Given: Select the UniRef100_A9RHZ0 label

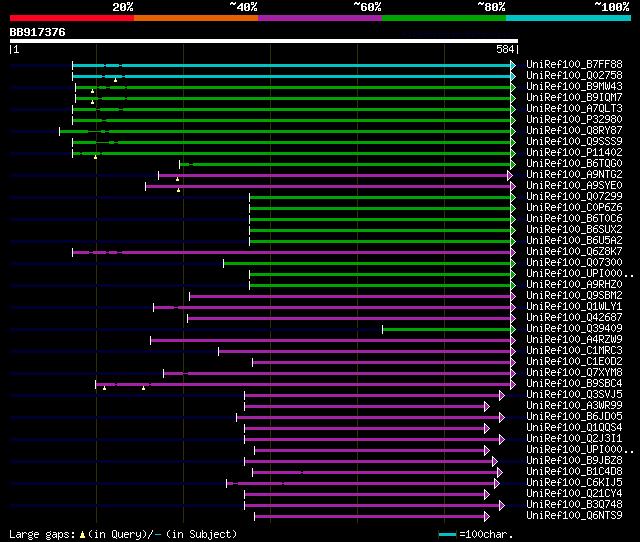Looking at the screenshot, I should coord(574,285).
